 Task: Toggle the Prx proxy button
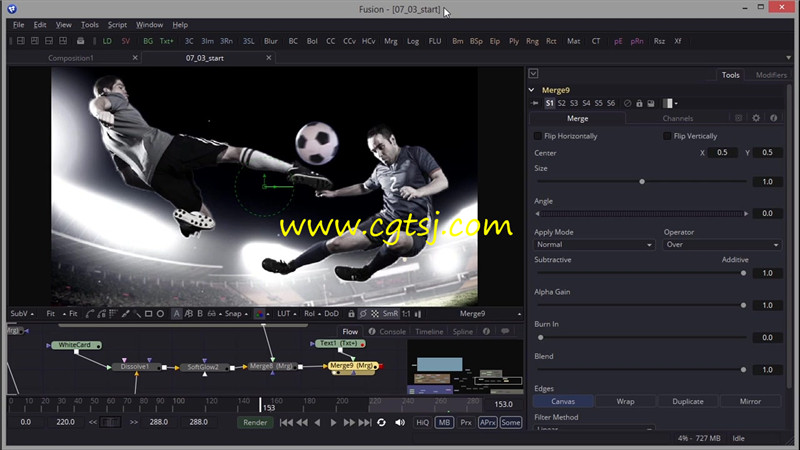(466, 422)
